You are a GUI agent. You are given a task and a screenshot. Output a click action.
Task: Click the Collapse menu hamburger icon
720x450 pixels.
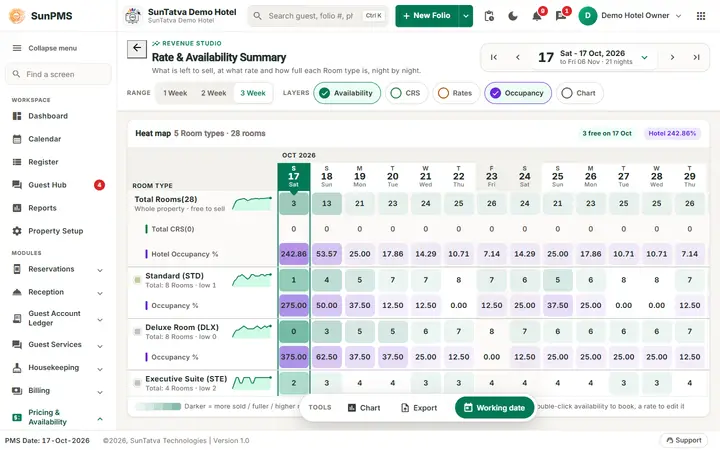click(x=17, y=48)
